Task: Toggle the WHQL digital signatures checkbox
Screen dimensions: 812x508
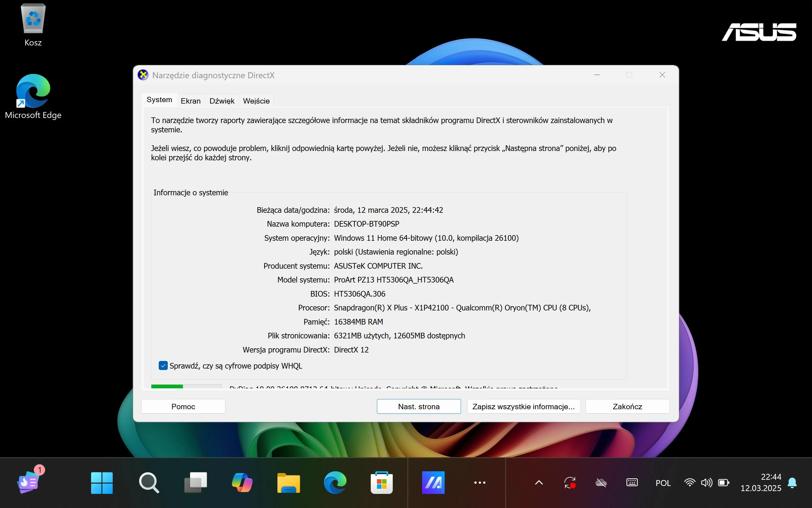Action: click(x=163, y=365)
